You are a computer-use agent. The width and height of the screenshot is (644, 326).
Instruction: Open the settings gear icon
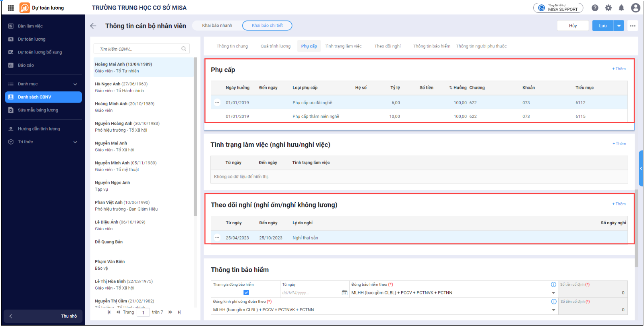click(x=608, y=8)
